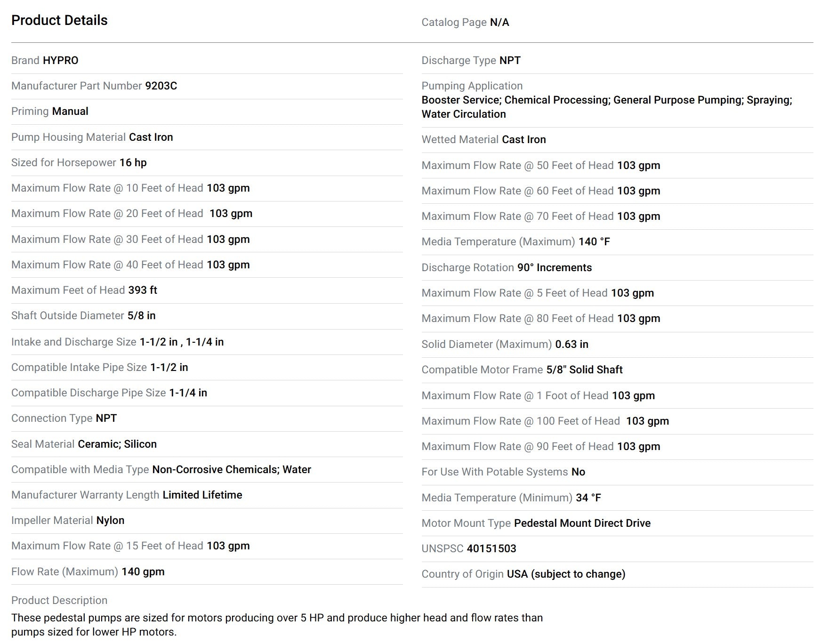Click the Solid Diameter 0.63 in value
The height and width of the screenshot is (644, 821).
572,344
